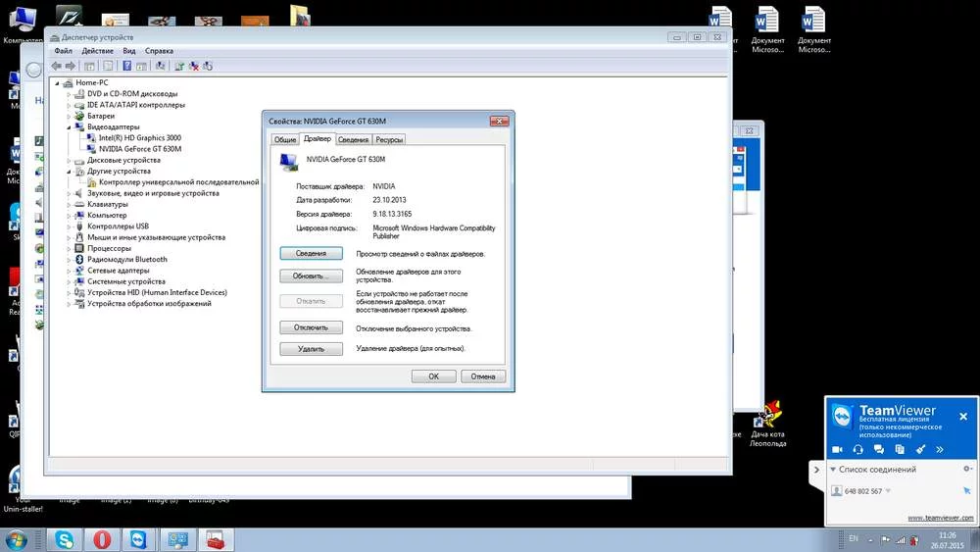Screen dimensions: 980x552
Task: Select Контроллеры USB tree item
Action: point(119,226)
